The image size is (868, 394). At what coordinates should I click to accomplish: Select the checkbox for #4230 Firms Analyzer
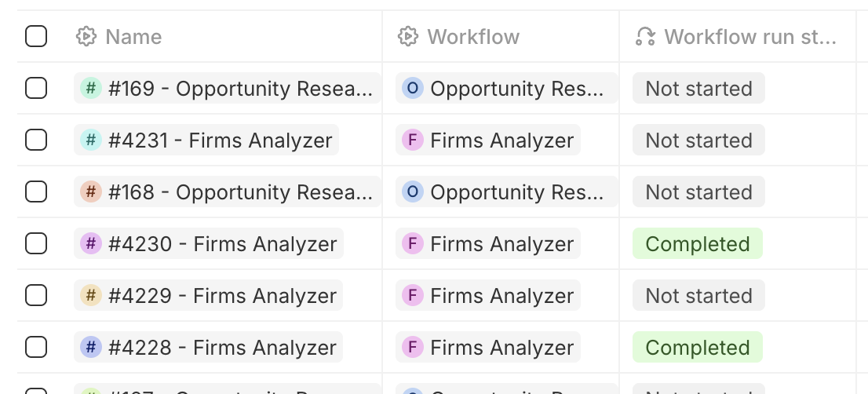[x=36, y=244]
